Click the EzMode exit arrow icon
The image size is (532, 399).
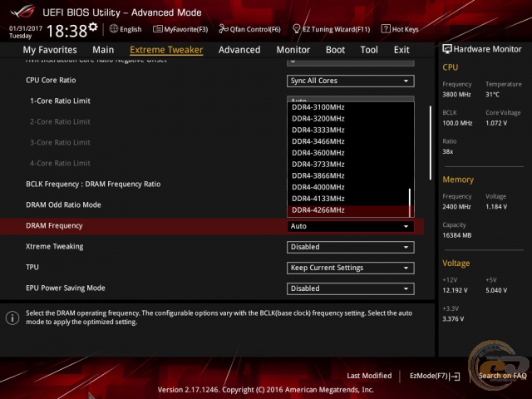click(x=455, y=376)
